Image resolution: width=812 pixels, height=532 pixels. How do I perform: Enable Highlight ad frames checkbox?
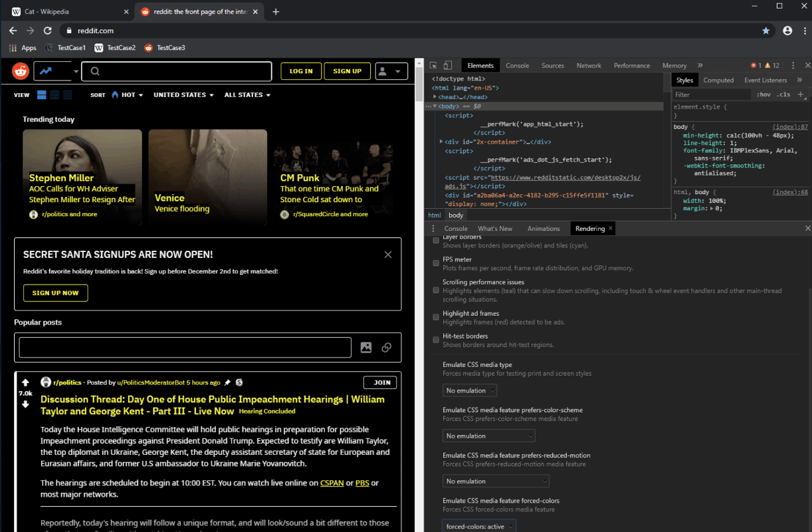[x=436, y=317]
